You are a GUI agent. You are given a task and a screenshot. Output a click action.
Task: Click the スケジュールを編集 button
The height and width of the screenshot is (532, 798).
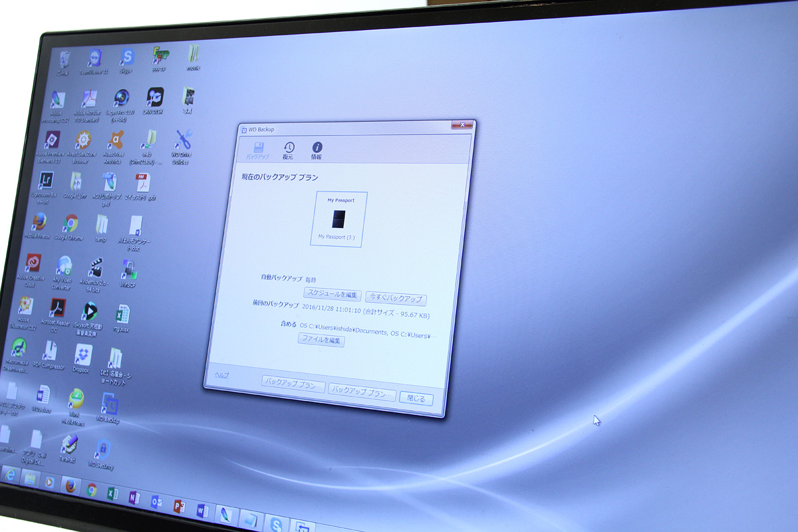[x=333, y=294]
